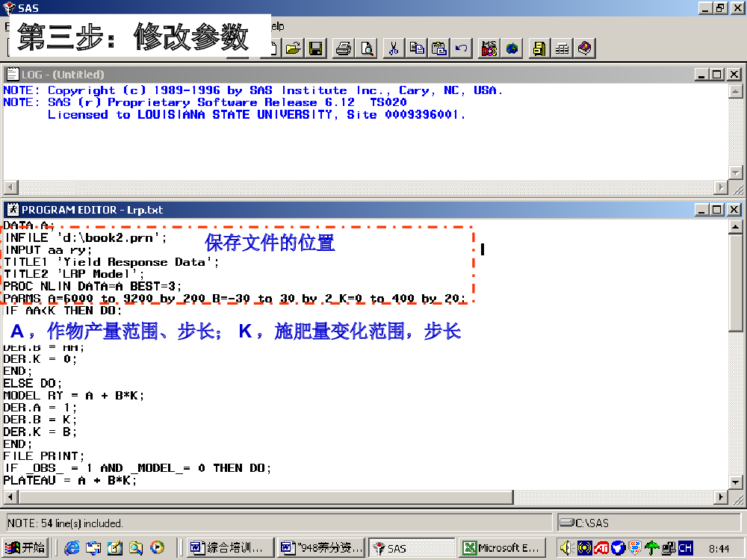Click the log line mentioning LOUISIANA STATE UNIVERSITY
This screenshot has height=560, width=747.
[257, 115]
